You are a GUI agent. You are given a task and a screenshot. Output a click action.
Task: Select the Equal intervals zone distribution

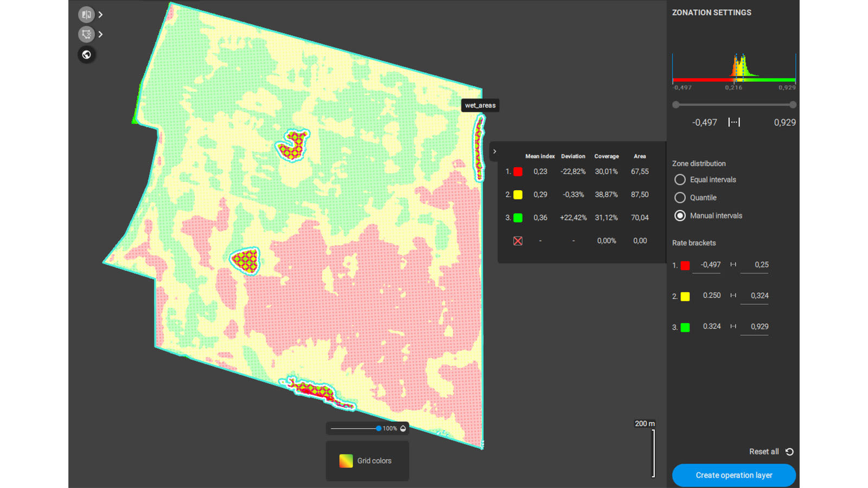coord(680,179)
